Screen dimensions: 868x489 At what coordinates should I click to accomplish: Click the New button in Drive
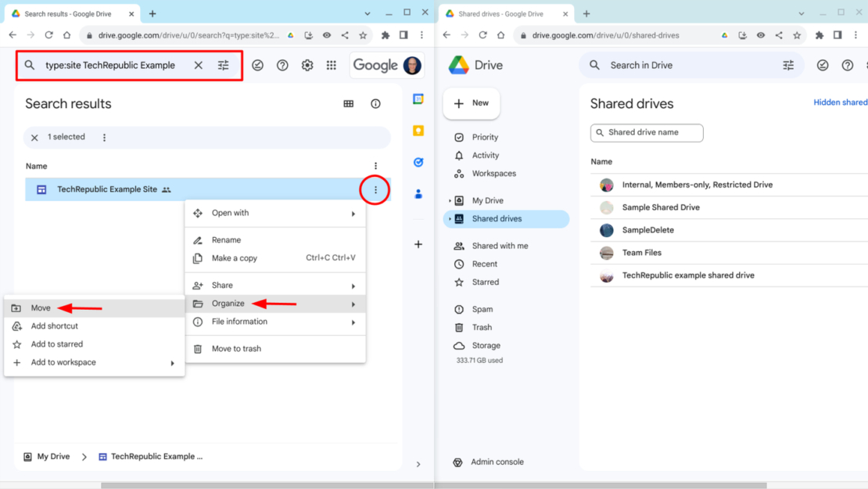pos(472,103)
